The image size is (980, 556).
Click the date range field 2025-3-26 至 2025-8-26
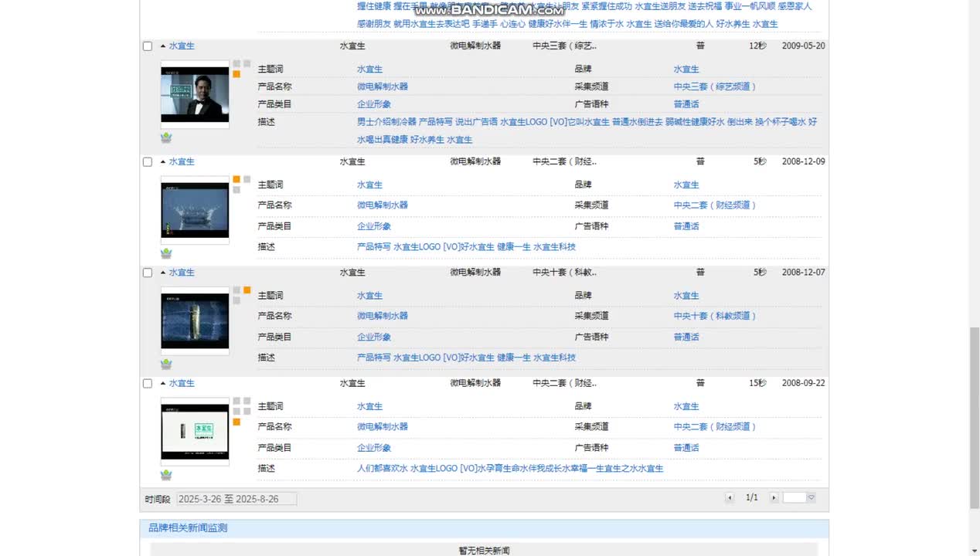(236, 499)
